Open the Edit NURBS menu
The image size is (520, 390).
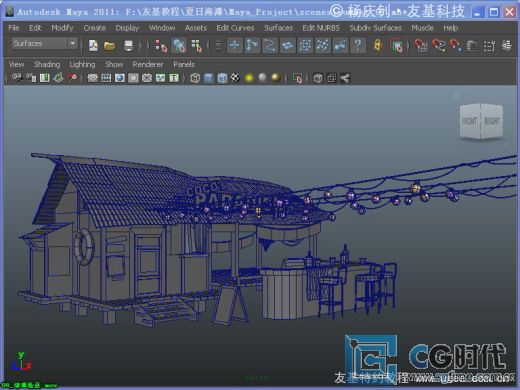click(x=321, y=28)
